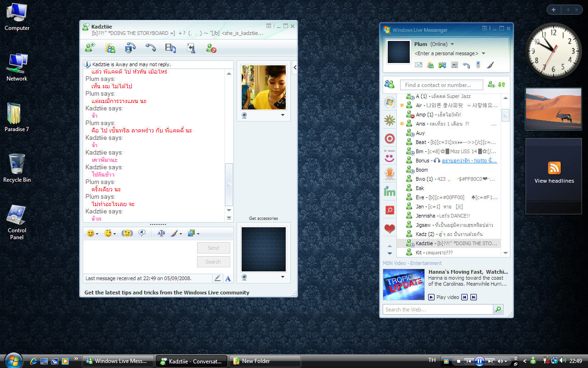Screen dimensions: 588x368
Task: Open the games controller icon in Messenger
Action: (442, 65)
